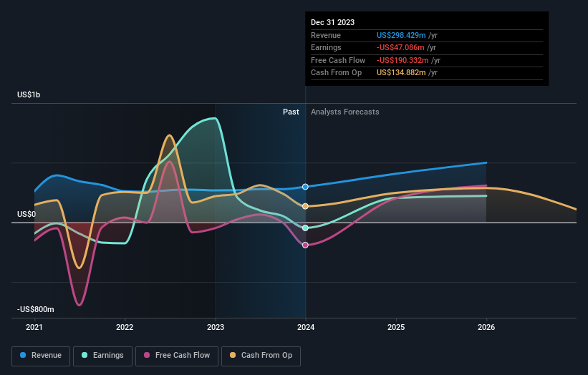Image resolution: width=588 pixels, height=375 pixels.
Task: Click the Past section label
Action: coord(291,112)
